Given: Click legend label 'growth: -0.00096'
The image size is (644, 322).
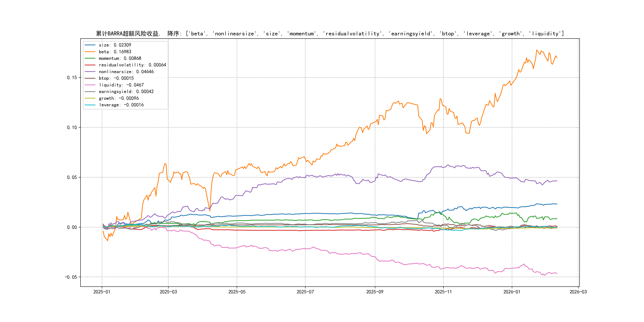Looking at the screenshot, I should click(118, 98).
